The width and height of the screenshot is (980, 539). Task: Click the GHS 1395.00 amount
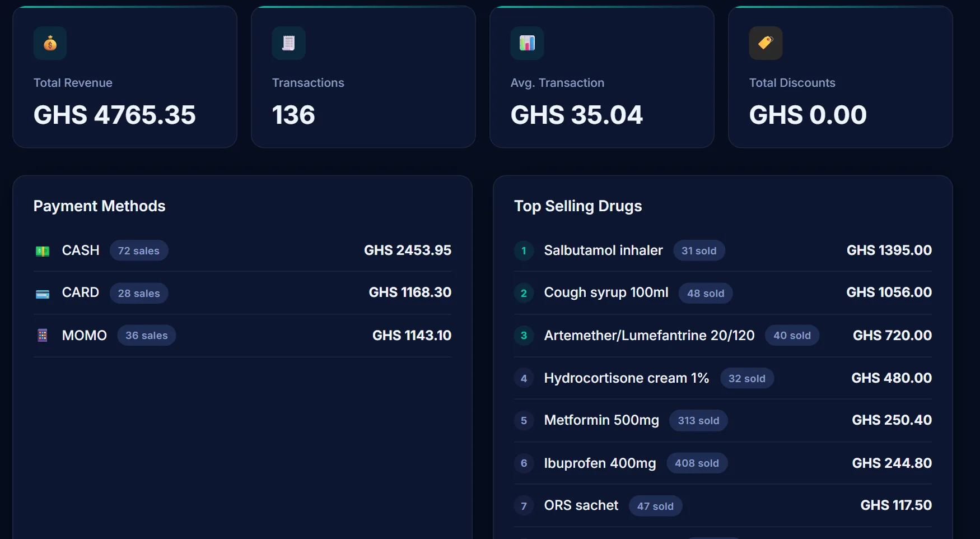coord(889,250)
